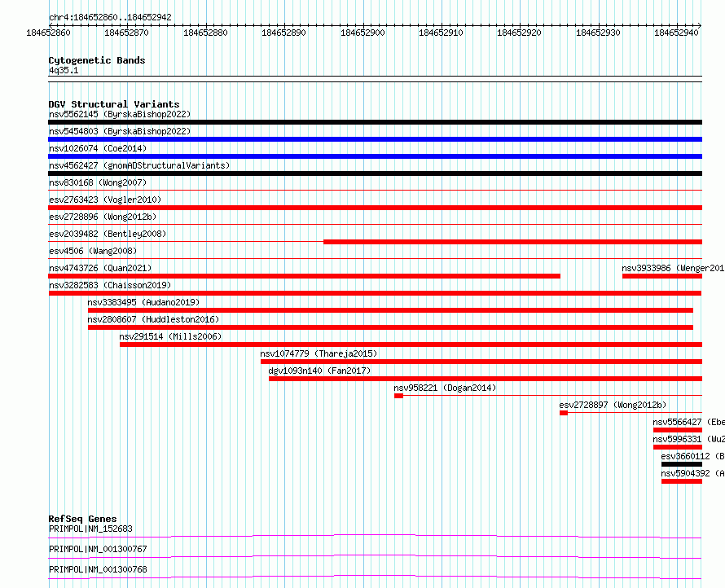The height and width of the screenshot is (588, 725).
Task: Open nsv2808607 (Huddleston2016) label
Action: click(153, 319)
